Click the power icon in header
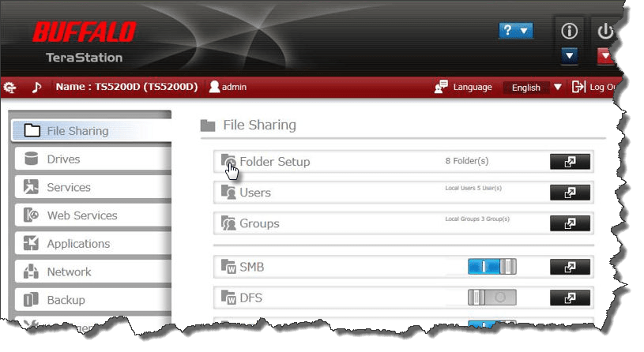 (x=605, y=32)
